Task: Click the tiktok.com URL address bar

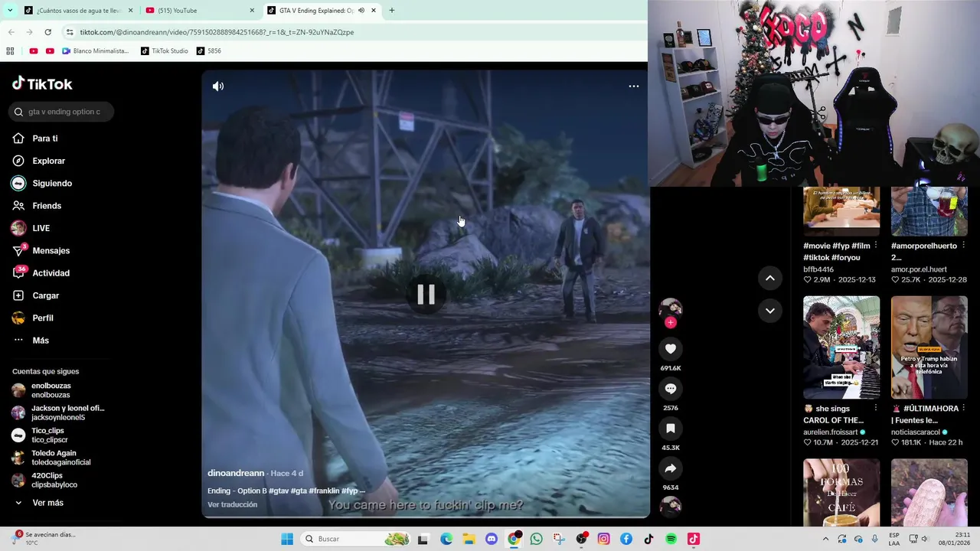Action: [x=217, y=32]
